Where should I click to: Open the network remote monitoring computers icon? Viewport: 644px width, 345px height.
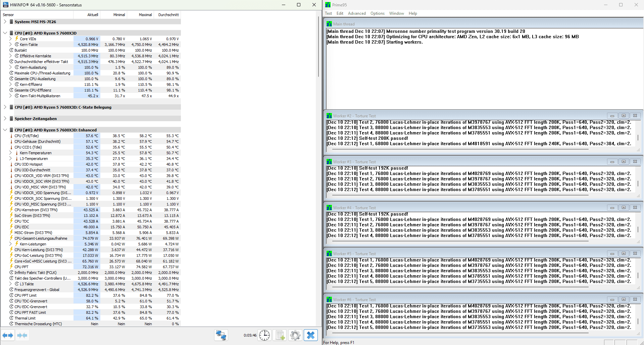(x=221, y=335)
